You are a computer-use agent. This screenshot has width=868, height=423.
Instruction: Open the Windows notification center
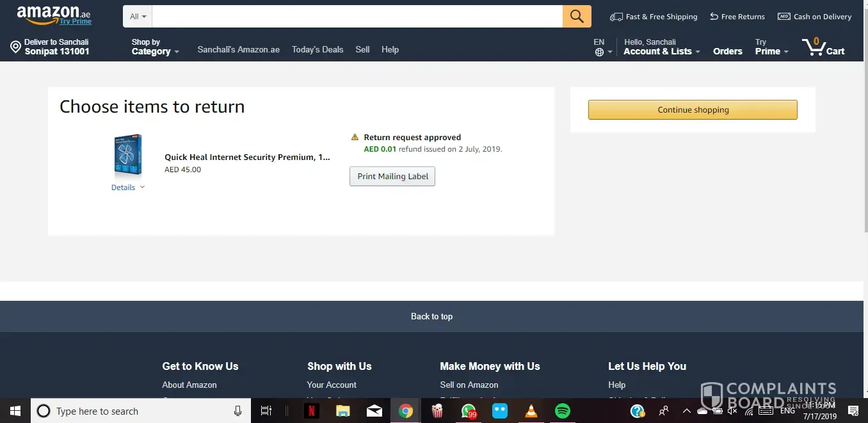[853, 411]
